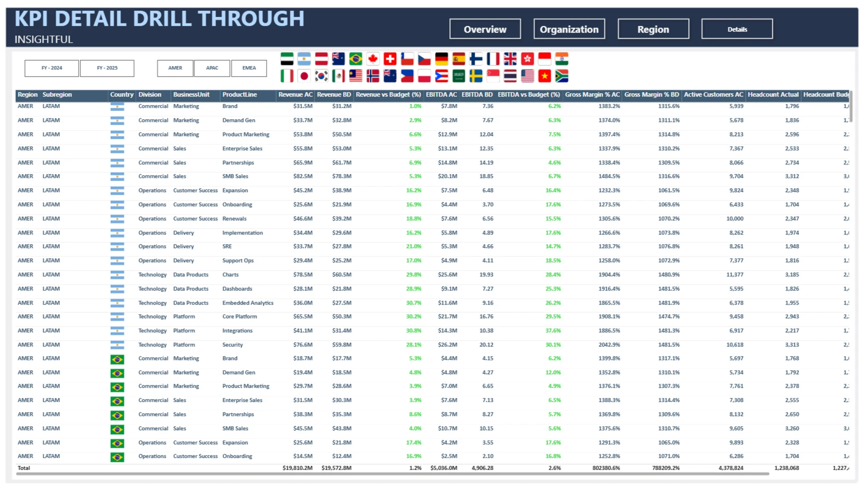
Task: Sort by Revenue AC column header
Action: 295,95
